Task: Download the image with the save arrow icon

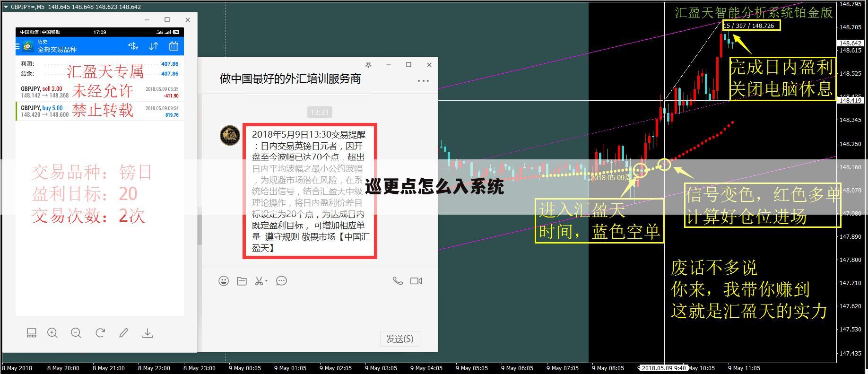Action: click(x=148, y=333)
